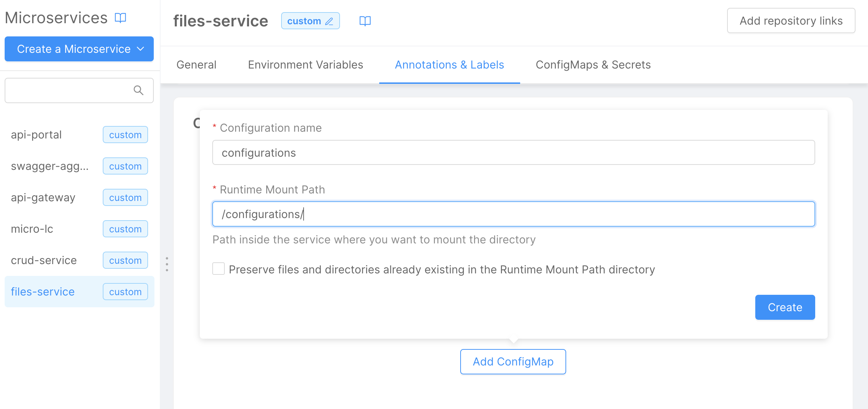Click the pencil icon on the custom tag
The width and height of the screenshot is (868, 409).
(x=329, y=21)
